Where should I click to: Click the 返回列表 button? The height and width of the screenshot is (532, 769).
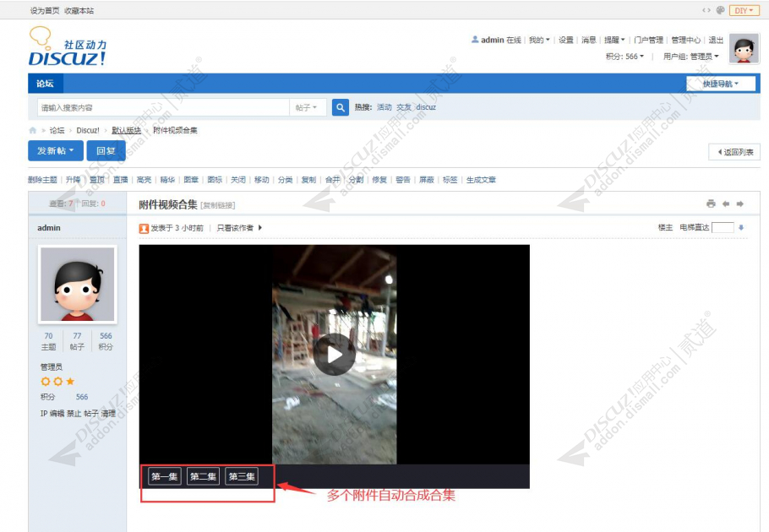(734, 152)
